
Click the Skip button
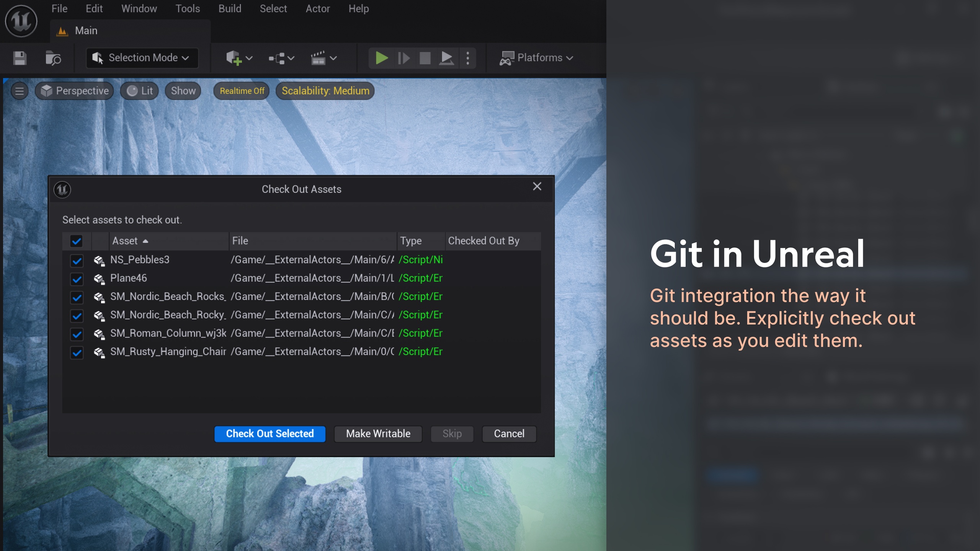point(452,434)
